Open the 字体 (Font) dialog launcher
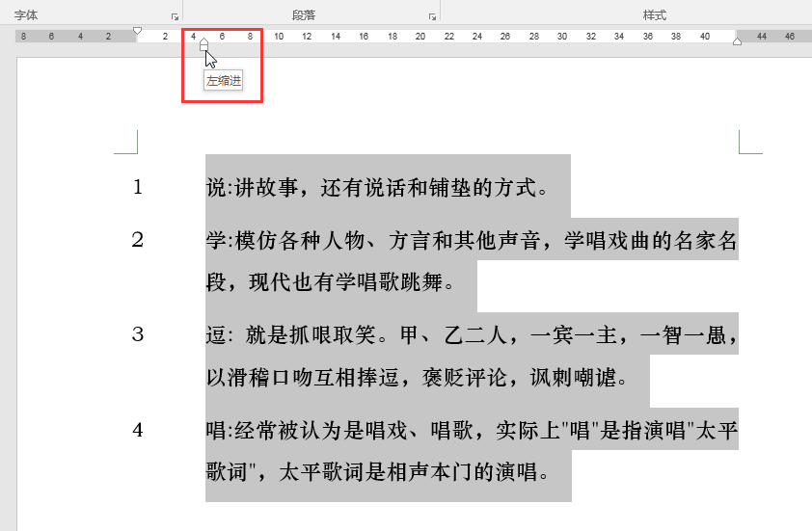 coord(176,17)
